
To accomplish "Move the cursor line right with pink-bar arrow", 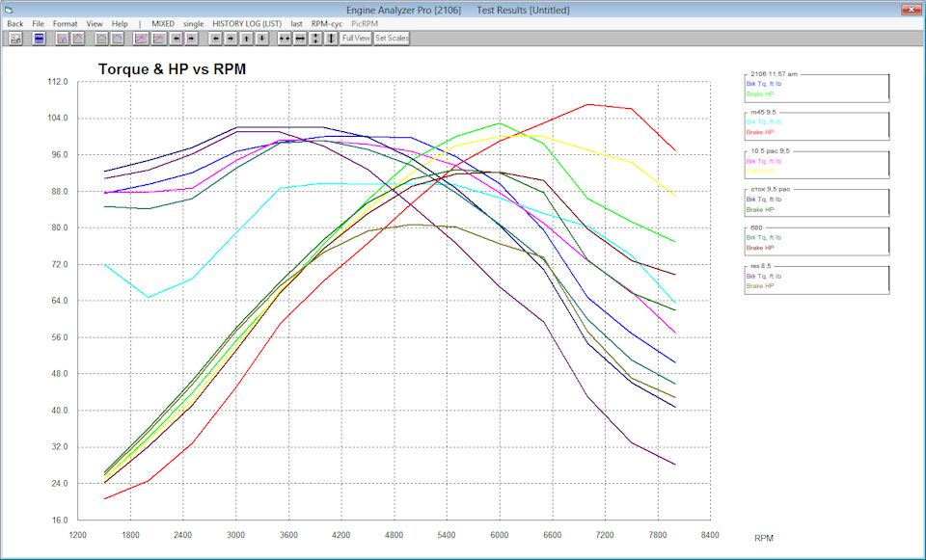I will pos(191,39).
